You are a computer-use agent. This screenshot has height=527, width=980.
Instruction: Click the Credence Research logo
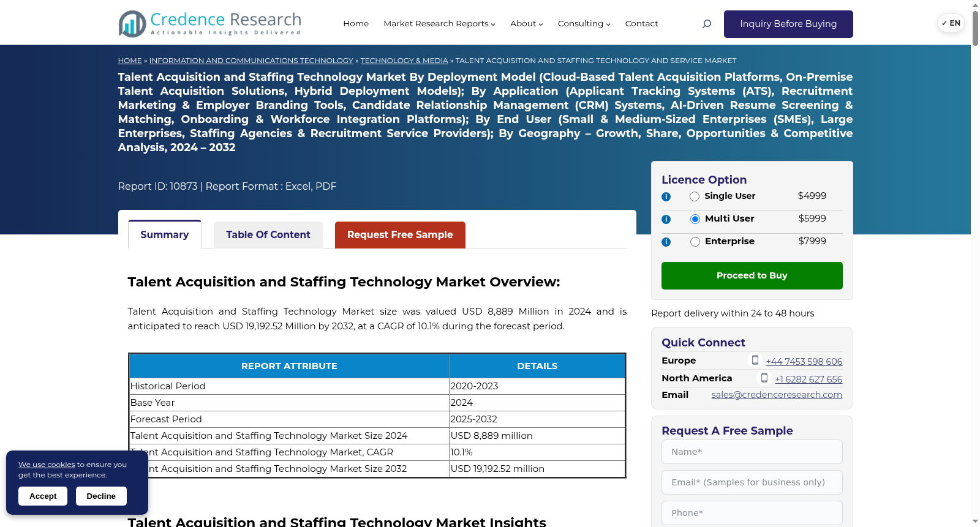click(x=209, y=24)
